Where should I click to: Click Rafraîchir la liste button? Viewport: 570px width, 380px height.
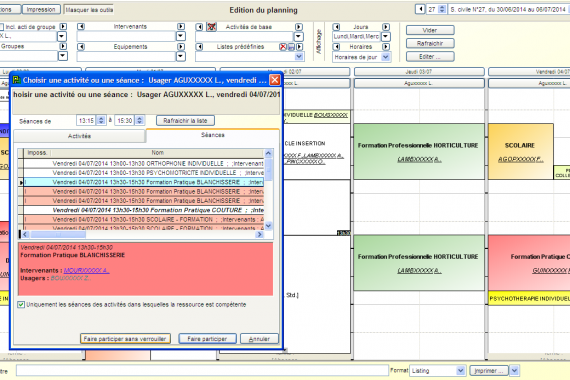click(x=185, y=120)
